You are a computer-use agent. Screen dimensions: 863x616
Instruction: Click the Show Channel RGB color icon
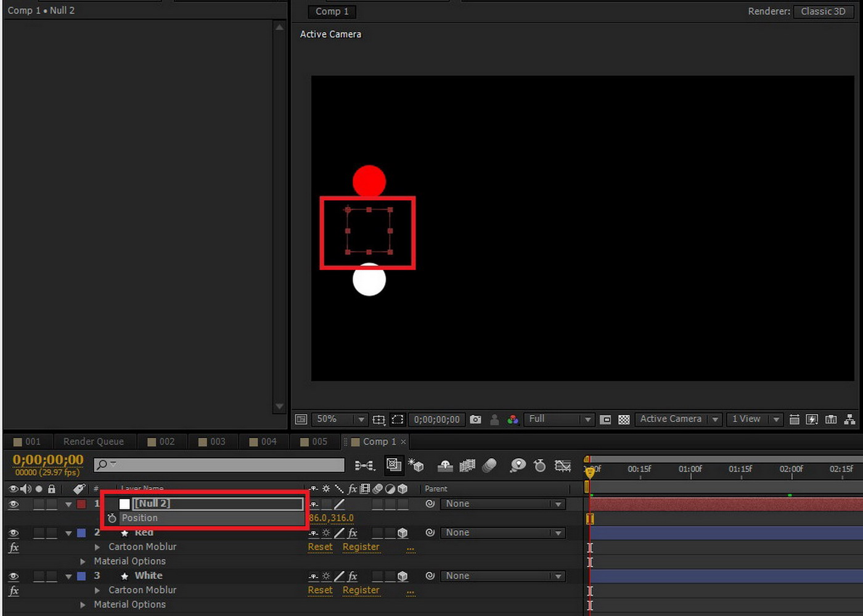click(x=513, y=419)
